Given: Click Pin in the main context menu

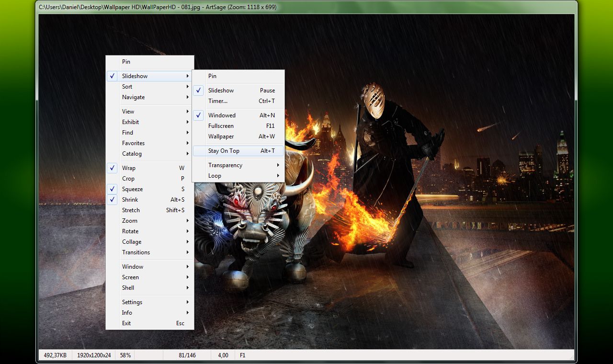Looking at the screenshot, I should (x=150, y=62).
